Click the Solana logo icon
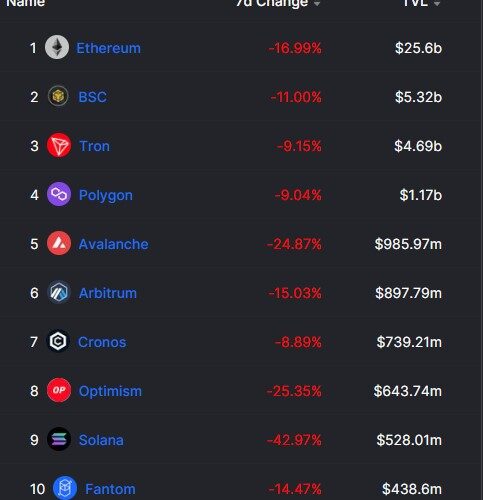The width and height of the screenshot is (483, 500). coord(59,439)
